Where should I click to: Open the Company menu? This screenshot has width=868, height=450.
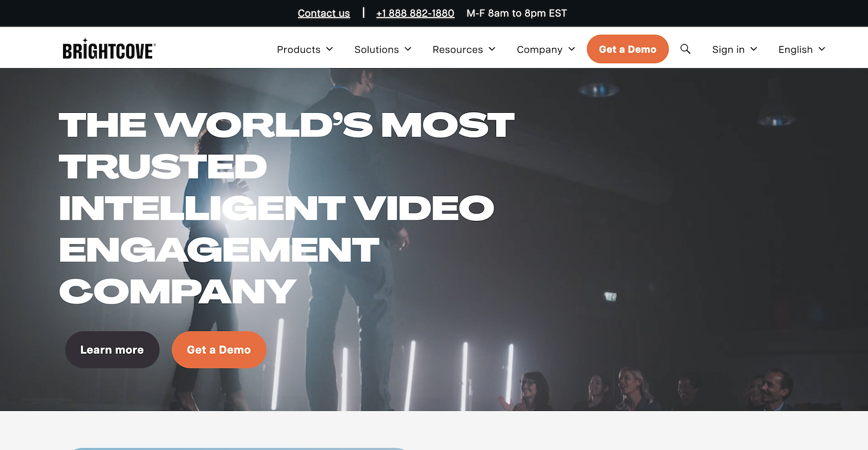[546, 50]
